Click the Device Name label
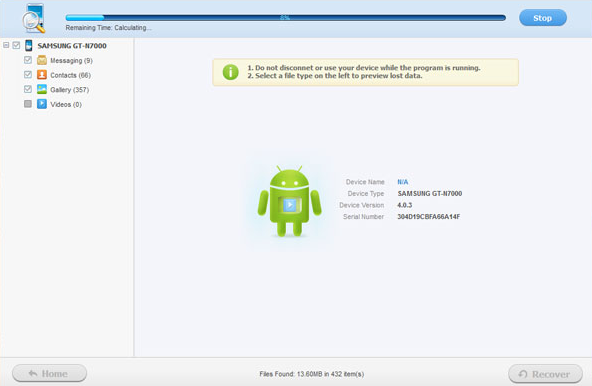Viewport: 592px width, 386px height. point(365,182)
